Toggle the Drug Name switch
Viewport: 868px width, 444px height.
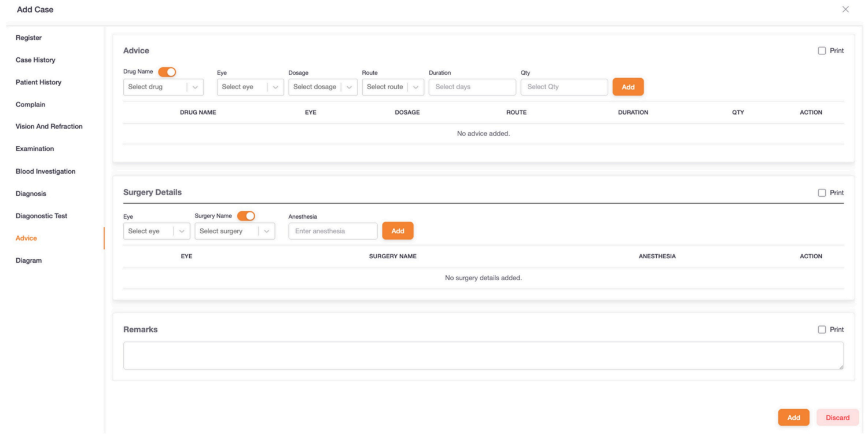(x=167, y=72)
